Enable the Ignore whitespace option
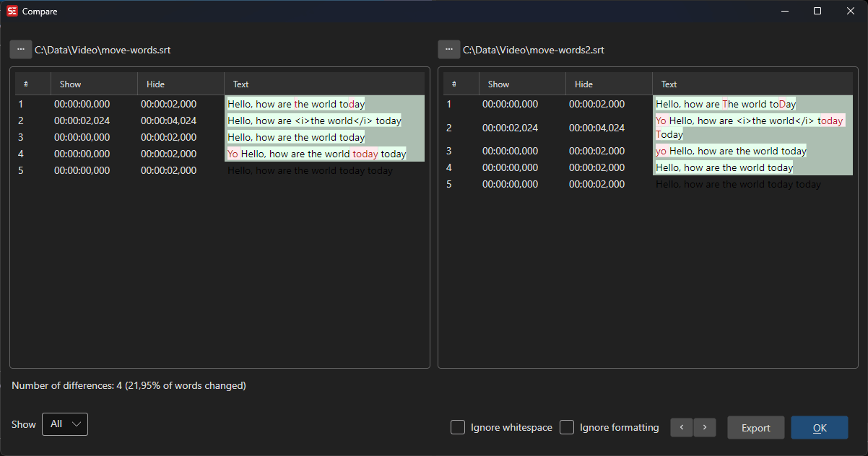 tap(457, 427)
